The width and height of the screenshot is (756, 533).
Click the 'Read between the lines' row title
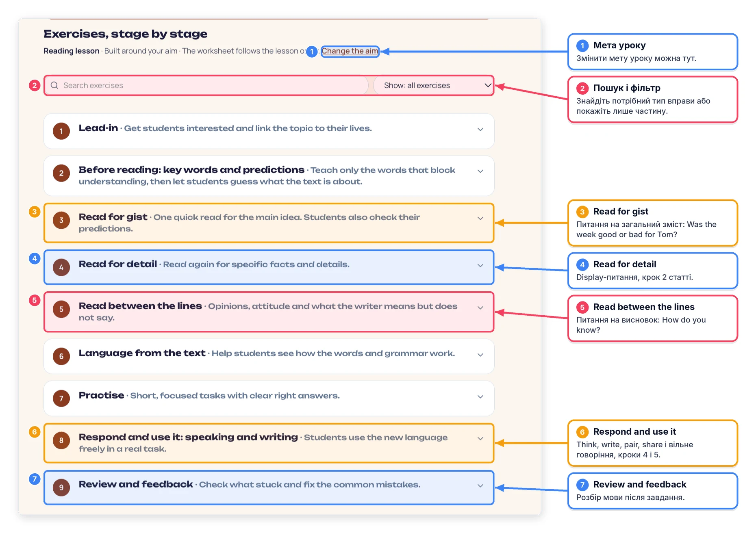pyautogui.click(x=140, y=306)
